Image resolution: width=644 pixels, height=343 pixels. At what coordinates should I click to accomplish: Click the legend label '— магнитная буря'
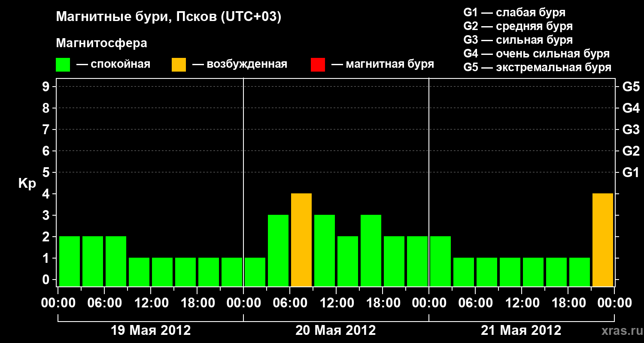coord(383,64)
